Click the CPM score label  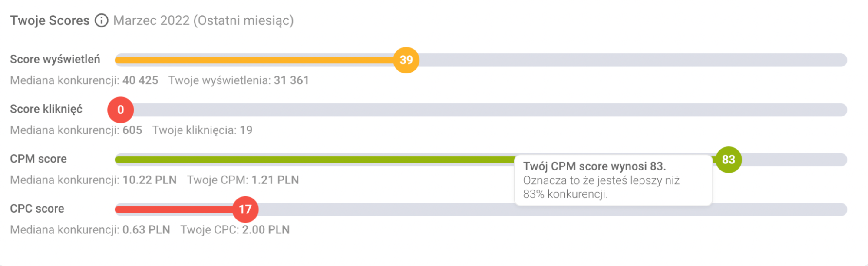click(x=38, y=159)
